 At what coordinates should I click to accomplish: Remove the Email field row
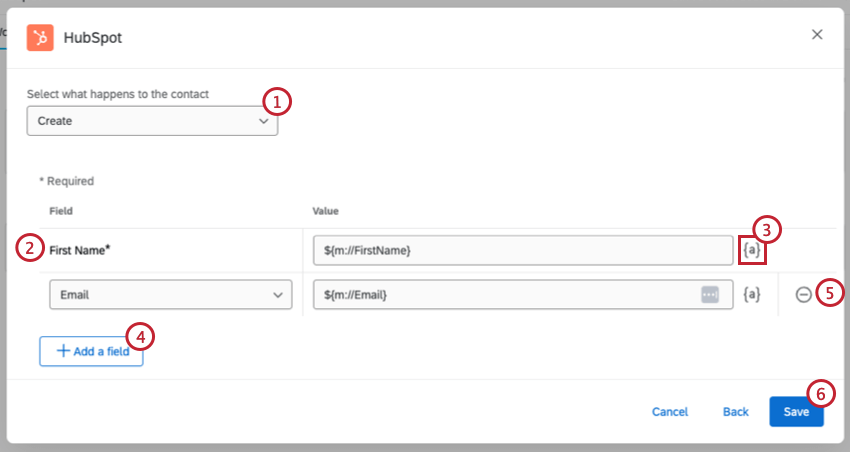point(804,295)
